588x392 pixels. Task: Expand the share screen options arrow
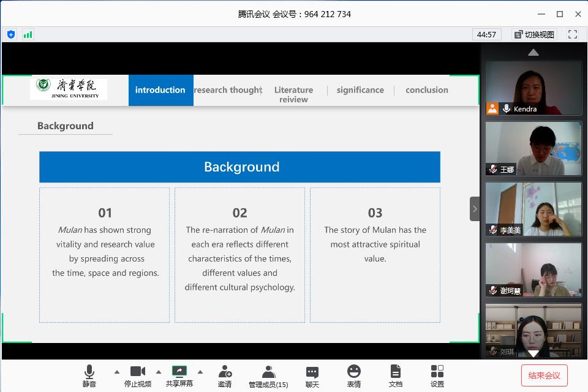tap(200, 372)
